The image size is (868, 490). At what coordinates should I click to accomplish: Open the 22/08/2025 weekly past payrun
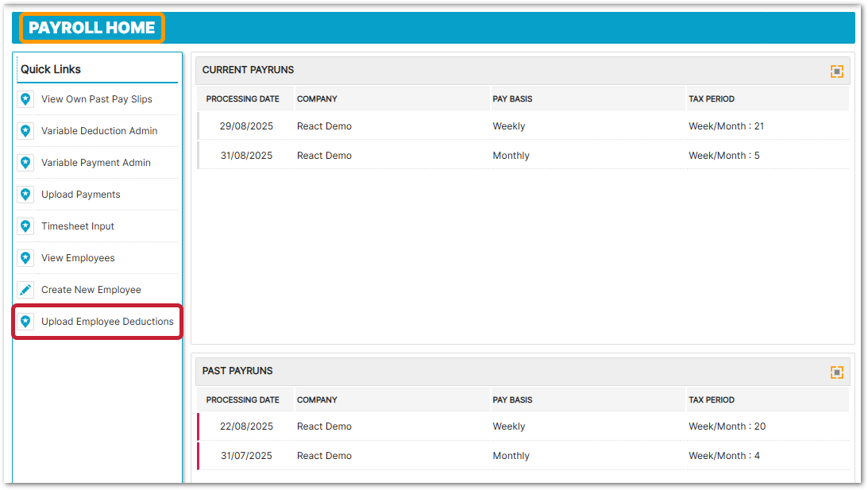246,426
